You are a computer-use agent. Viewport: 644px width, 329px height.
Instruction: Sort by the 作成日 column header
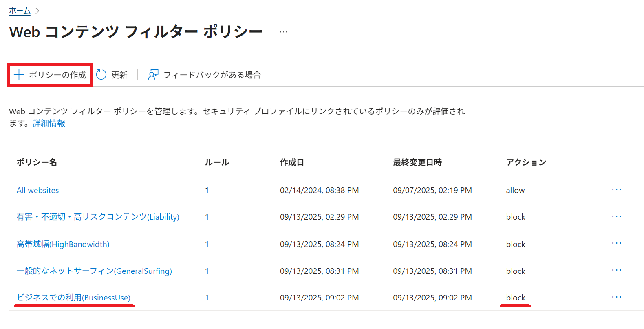click(292, 162)
